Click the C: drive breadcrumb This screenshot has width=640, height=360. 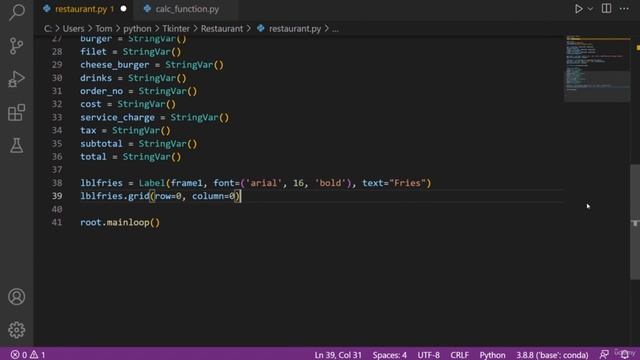click(48, 29)
